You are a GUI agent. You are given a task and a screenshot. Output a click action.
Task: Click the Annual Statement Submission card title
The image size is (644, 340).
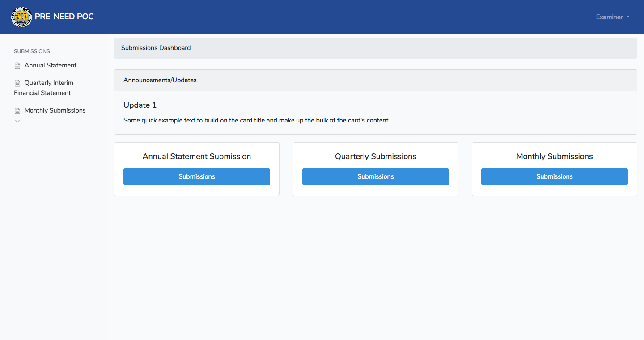pyautogui.click(x=197, y=156)
